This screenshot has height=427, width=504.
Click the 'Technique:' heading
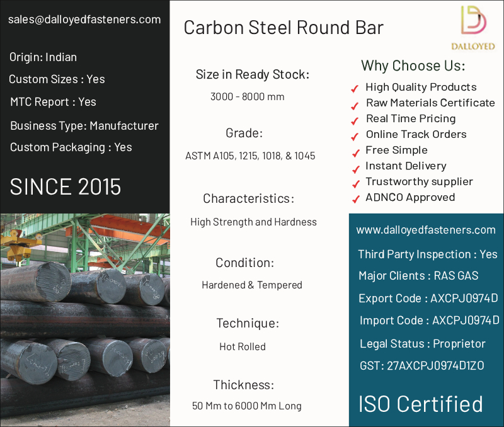click(x=248, y=323)
